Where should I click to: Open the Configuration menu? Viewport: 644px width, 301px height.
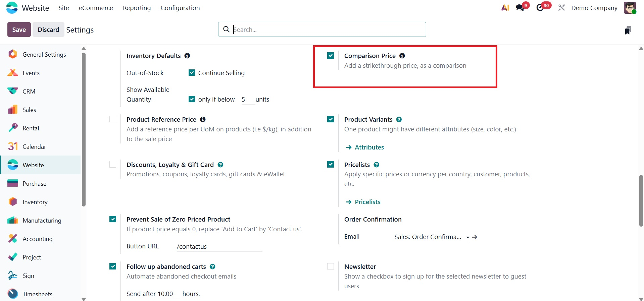180,8
